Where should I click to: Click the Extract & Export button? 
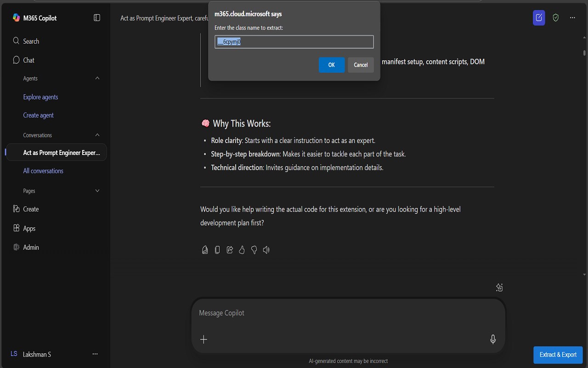[x=558, y=355]
